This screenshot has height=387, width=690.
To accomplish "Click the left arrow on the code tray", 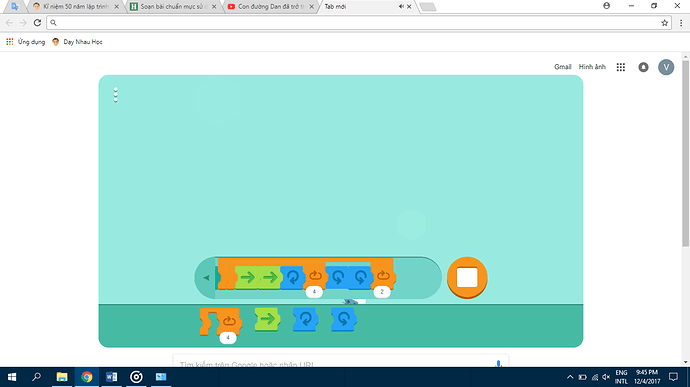I will [206, 278].
